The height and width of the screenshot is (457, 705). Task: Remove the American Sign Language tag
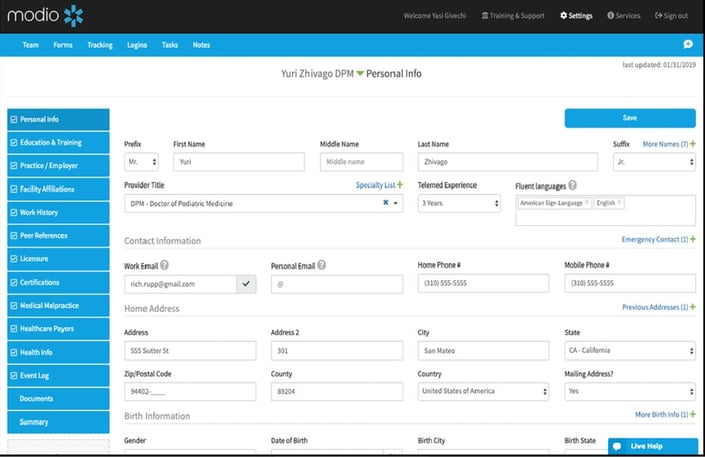pos(587,202)
